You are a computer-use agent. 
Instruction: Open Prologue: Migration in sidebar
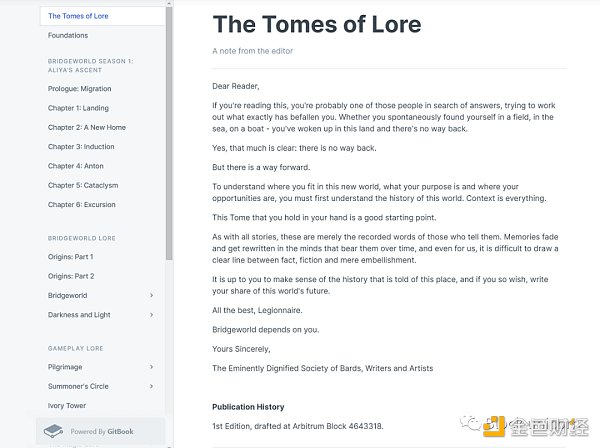click(x=80, y=89)
